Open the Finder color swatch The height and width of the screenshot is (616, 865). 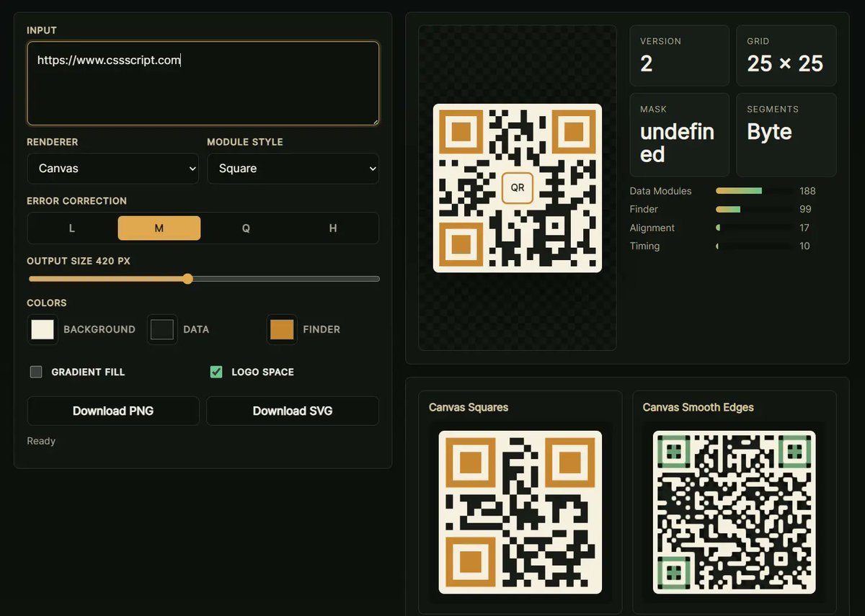point(282,329)
